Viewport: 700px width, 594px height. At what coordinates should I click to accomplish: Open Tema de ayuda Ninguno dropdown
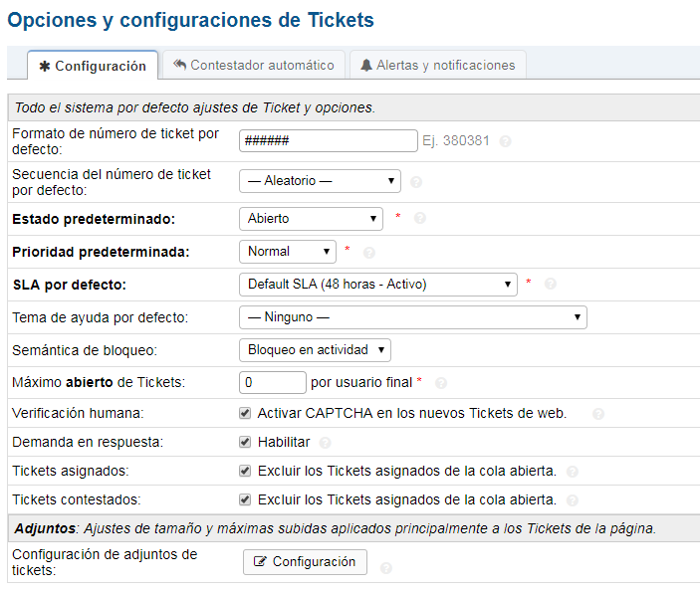click(413, 317)
